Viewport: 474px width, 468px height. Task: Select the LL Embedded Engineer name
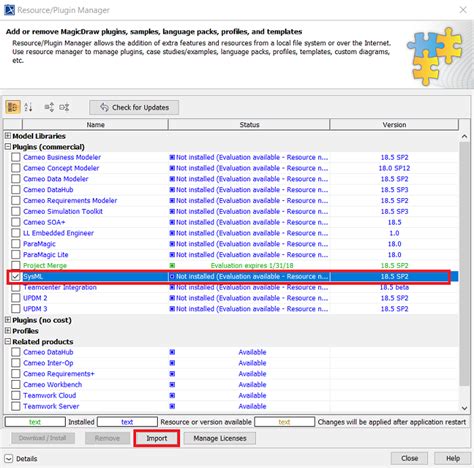[58, 233]
